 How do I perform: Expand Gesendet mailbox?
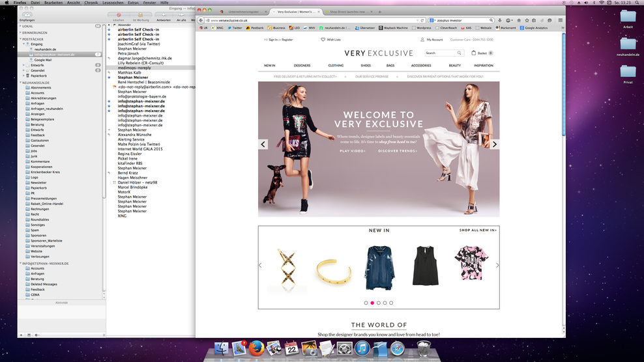click(x=24, y=70)
